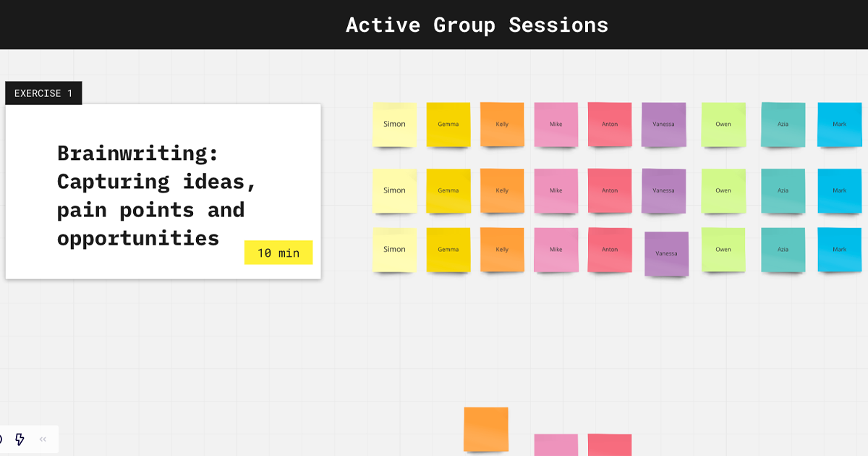868x456 pixels.
Task: Select Azia's teal sticky note in the middle row
Action: click(x=783, y=191)
